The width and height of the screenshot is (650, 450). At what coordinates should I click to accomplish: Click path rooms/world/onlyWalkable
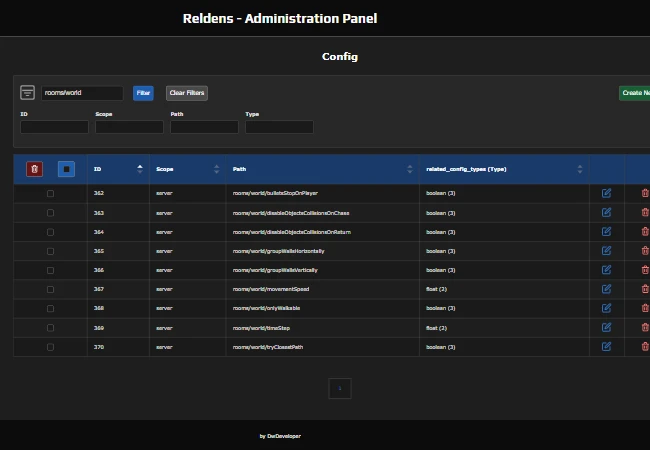[x=267, y=308]
